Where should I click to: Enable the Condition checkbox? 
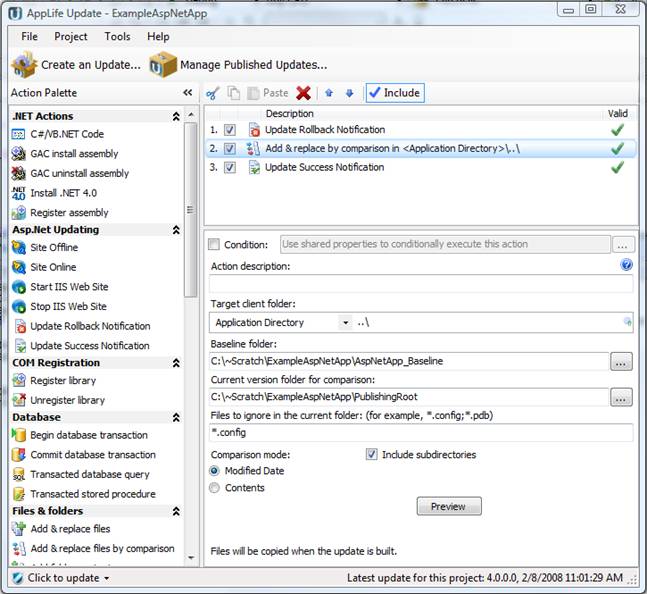[x=214, y=244]
